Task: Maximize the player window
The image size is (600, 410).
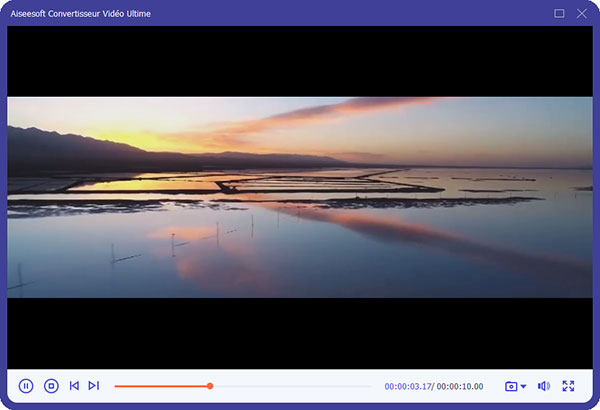Action: [x=559, y=13]
